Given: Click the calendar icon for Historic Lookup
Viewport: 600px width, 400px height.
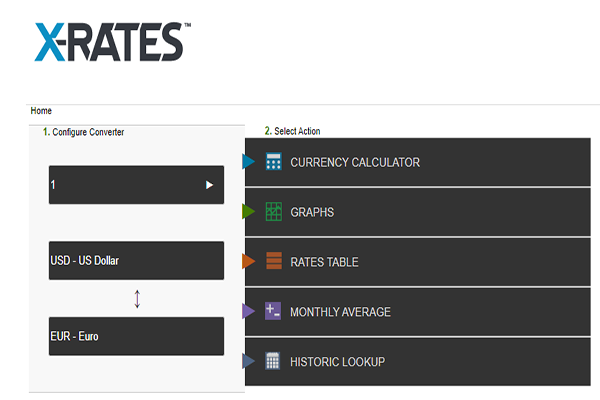Looking at the screenshot, I should [x=273, y=361].
